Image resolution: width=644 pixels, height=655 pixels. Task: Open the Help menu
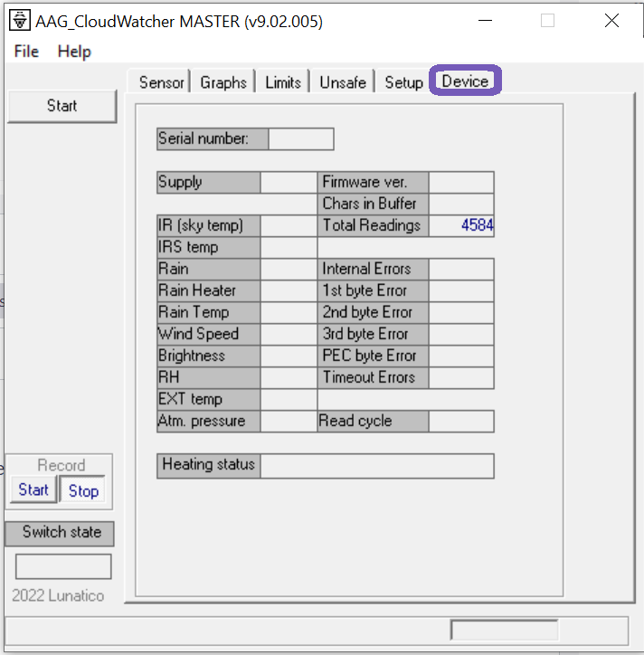pyautogui.click(x=74, y=52)
